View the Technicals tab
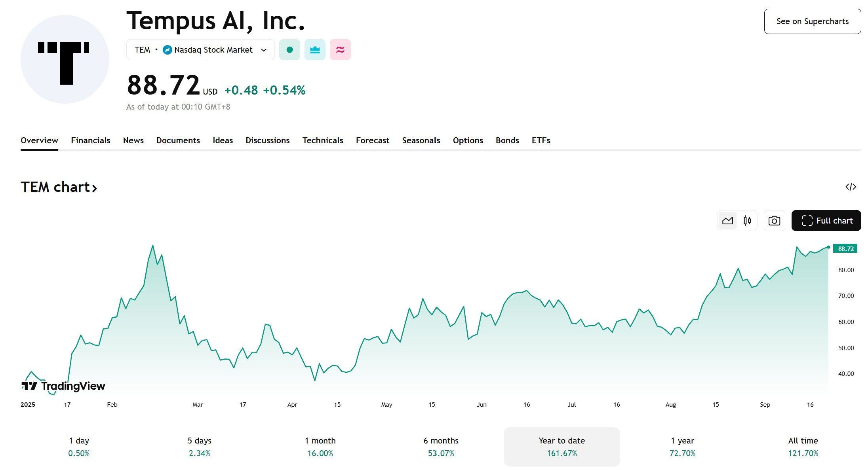This screenshot has width=868, height=470. click(x=323, y=140)
